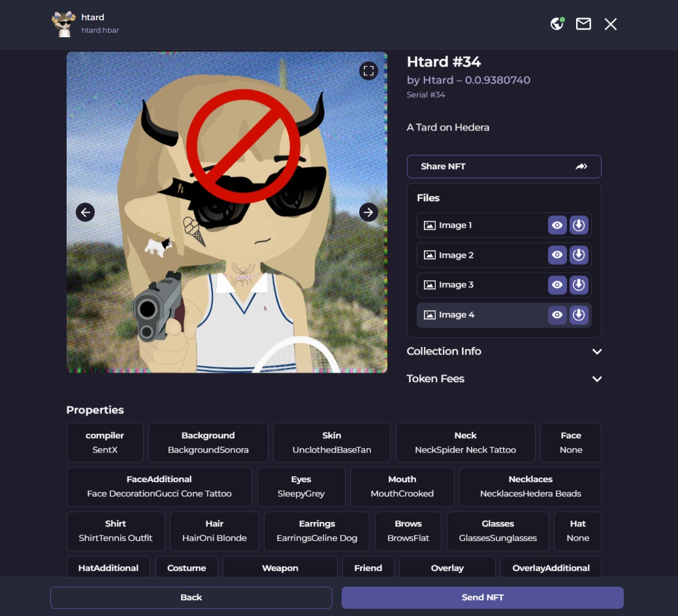This screenshot has height=616, width=678.
Task: Expand the NFT image to fullscreen
Action: click(x=368, y=71)
